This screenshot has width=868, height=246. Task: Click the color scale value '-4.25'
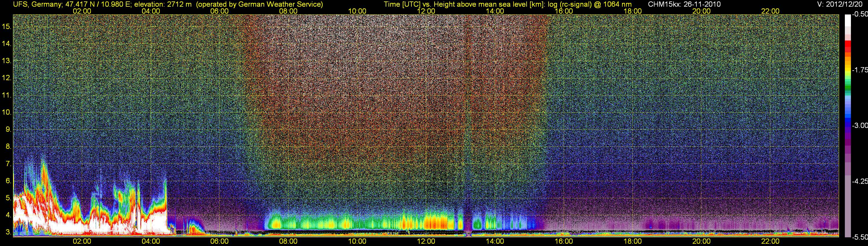860,181
